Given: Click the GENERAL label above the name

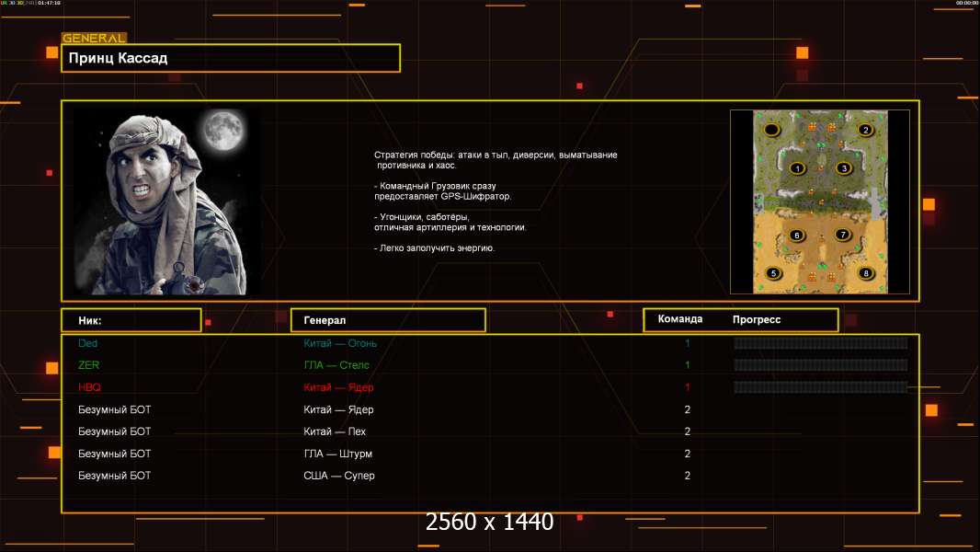Looking at the screenshot, I should coord(94,39).
